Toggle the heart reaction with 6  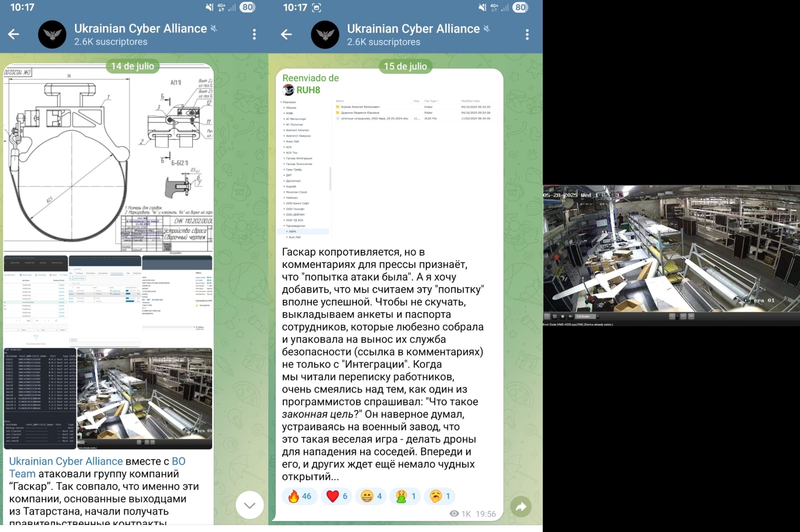tap(336, 496)
